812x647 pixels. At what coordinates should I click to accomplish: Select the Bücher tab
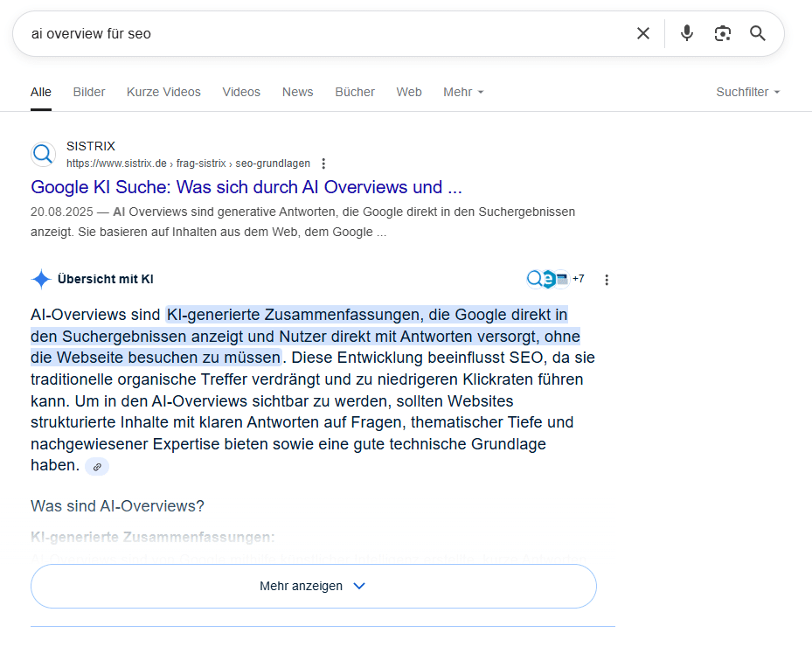click(x=355, y=92)
